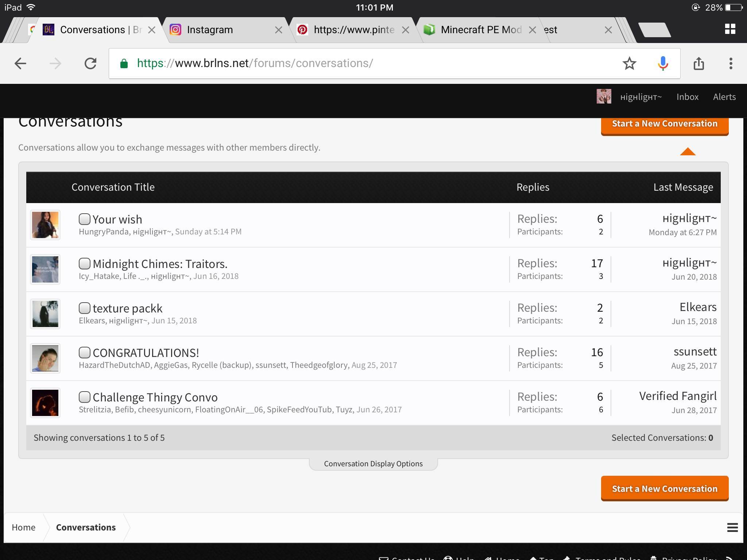Image resolution: width=747 pixels, height=560 pixels.
Task: Tap the battery 28% indicator
Action: pyautogui.click(x=724, y=7)
